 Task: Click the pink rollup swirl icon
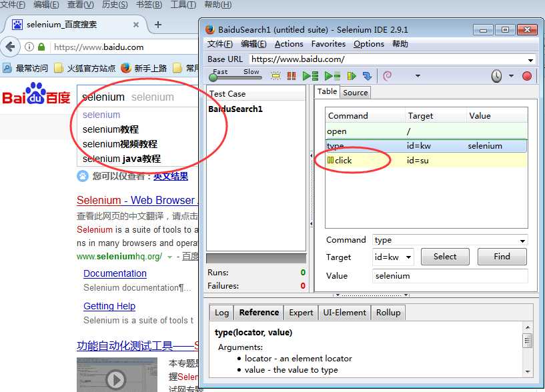pos(387,76)
